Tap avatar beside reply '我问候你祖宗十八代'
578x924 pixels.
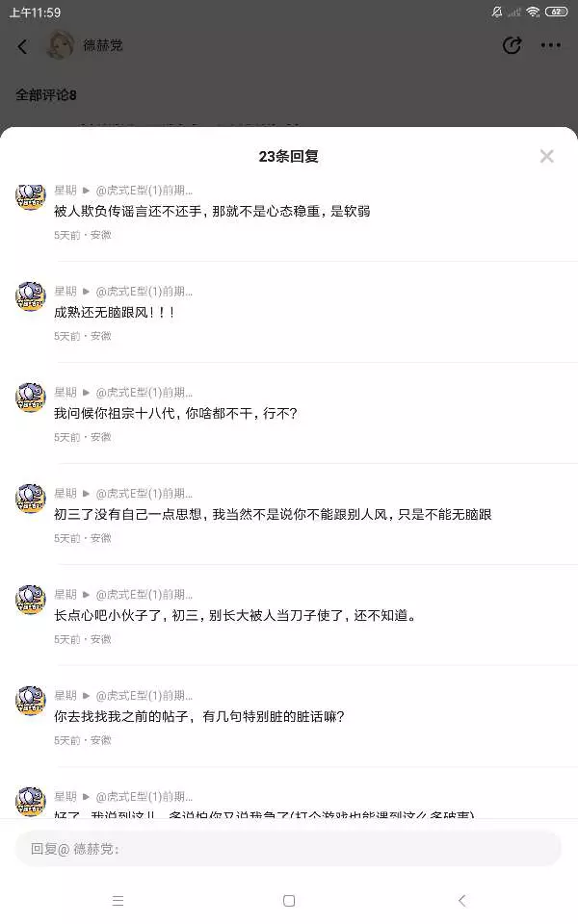(x=31, y=398)
